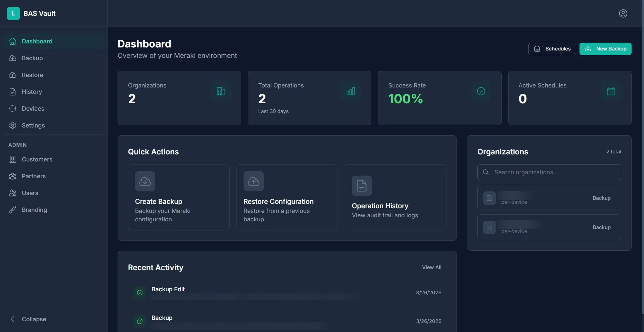Open the Dashboard menu item
644x332 pixels.
pyautogui.click(x=54, y=41)
